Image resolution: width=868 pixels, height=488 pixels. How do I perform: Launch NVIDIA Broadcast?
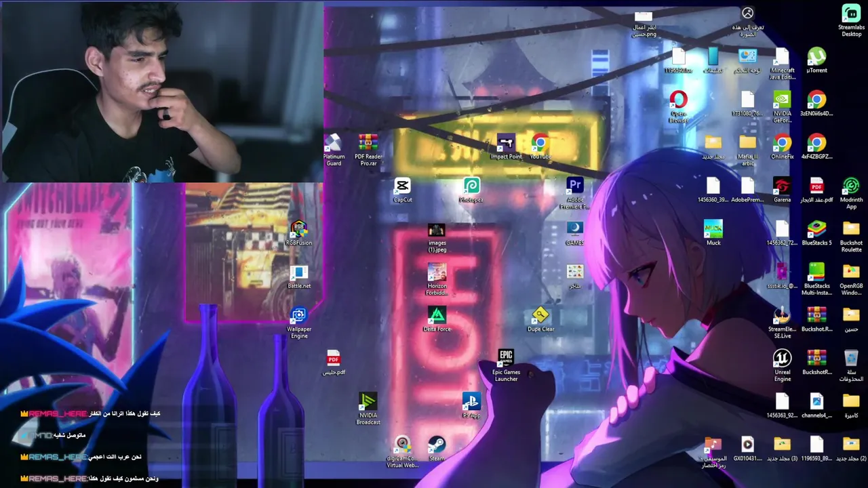point(368,409)
